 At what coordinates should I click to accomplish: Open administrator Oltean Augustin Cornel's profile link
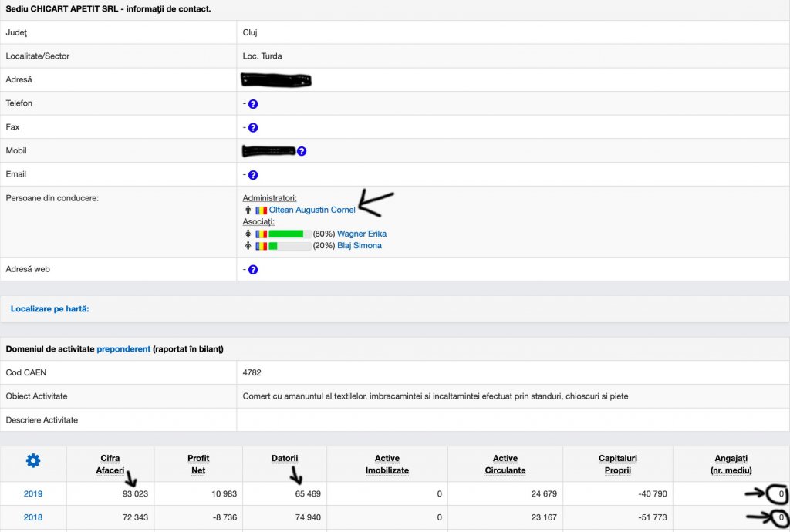pos(312,210)
